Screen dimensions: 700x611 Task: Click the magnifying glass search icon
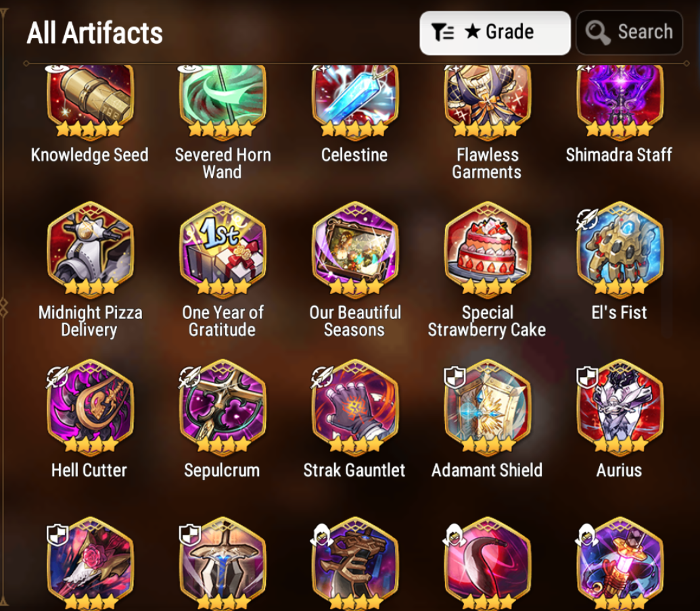click(x=597, y=33)
